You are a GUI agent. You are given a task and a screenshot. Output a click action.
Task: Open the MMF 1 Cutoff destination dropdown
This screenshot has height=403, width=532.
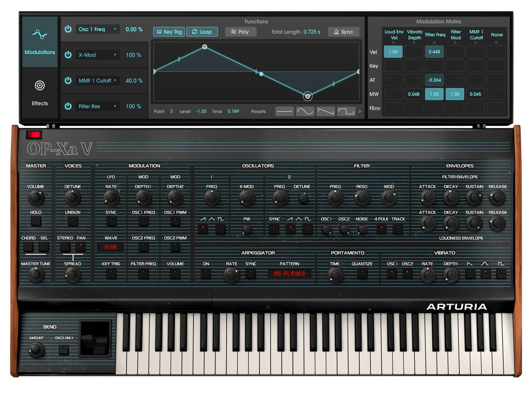point(97,81)
